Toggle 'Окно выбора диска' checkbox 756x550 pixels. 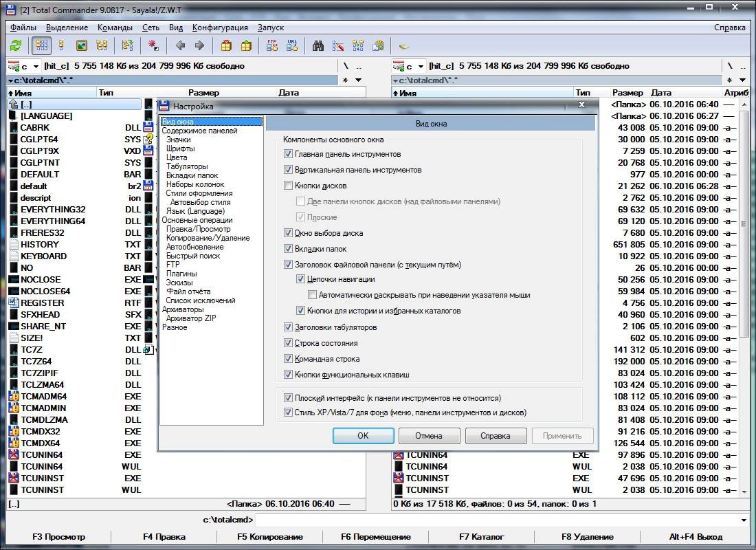click(x=288, y=233)
